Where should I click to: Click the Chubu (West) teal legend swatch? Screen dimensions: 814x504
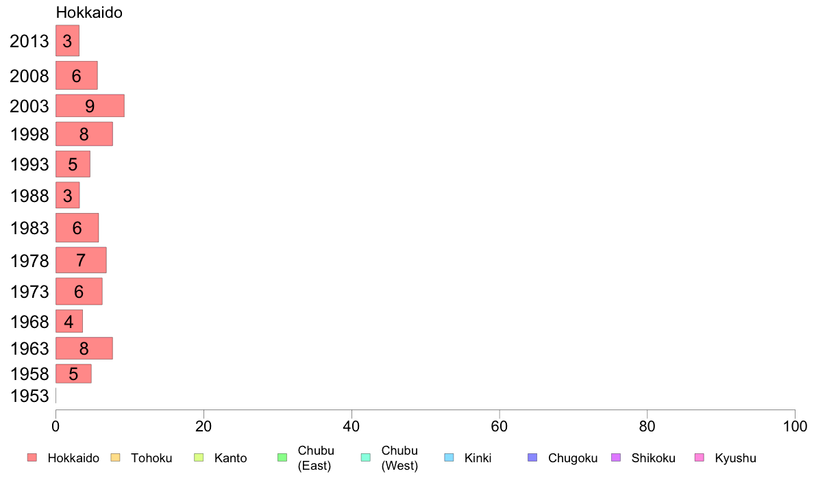(x=365, y=457)
